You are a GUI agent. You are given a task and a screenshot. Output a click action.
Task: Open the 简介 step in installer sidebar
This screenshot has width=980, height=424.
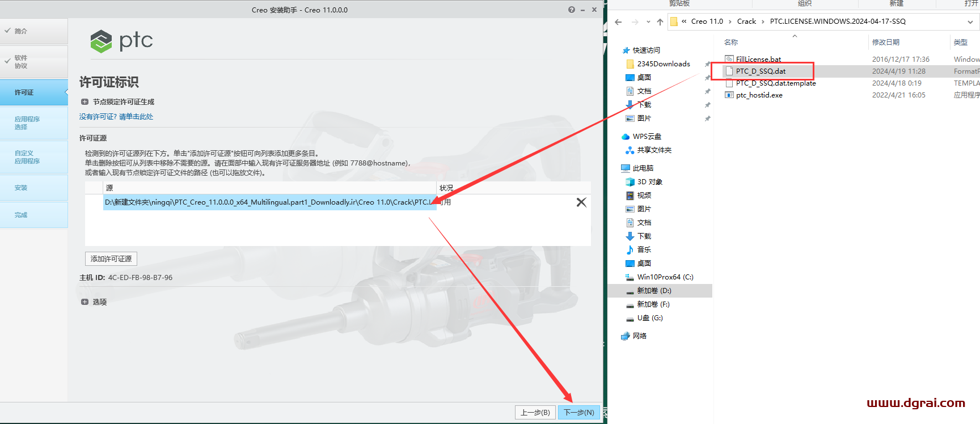point(34,31)
